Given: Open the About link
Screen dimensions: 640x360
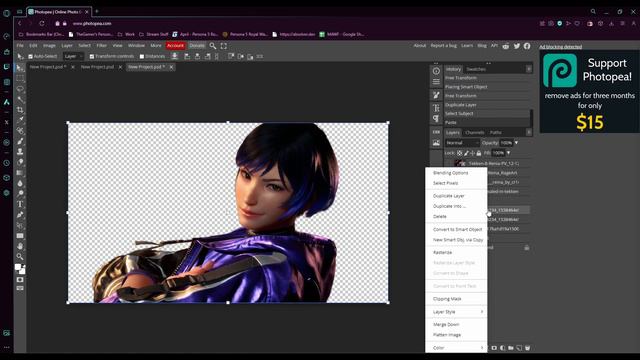Looking at the screenshot, I should (420, 46).
